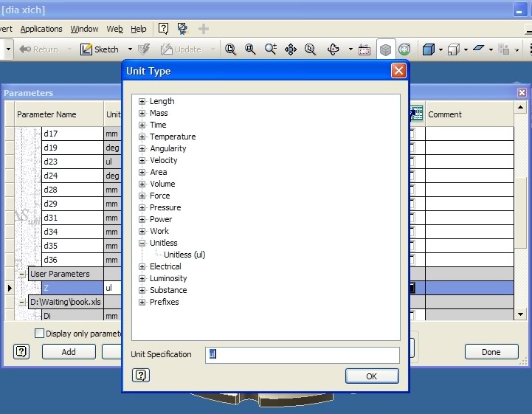Collapse the Unitless unit category
This screenshot has height=414, width=532.
coord(142,243)
